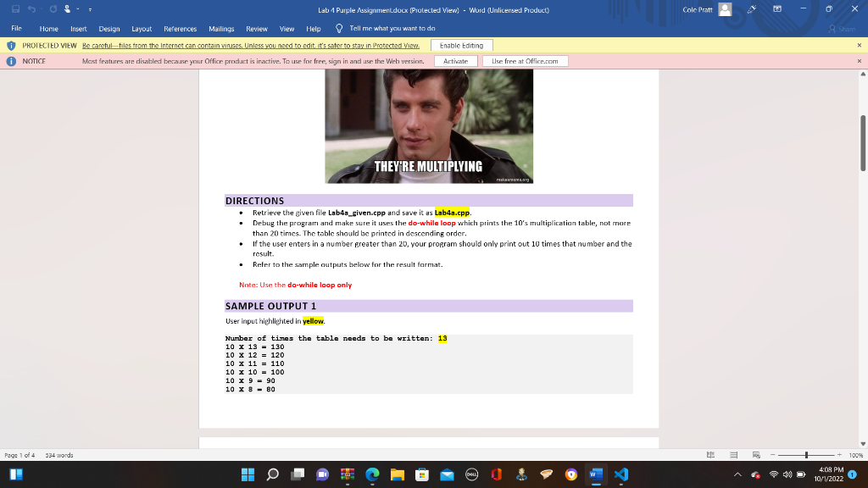868x488 pixels.
Task: Click the Tell me what you want field
Action: pyautogui.click(x=392, y=28)
